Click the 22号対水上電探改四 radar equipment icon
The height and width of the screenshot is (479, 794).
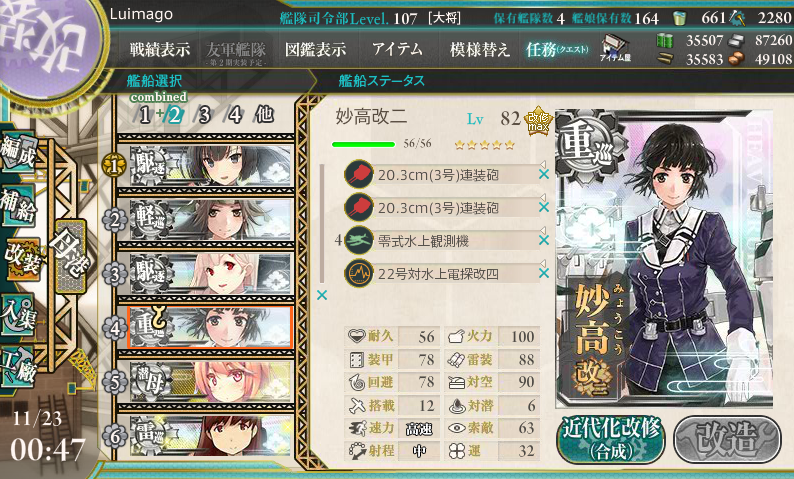[359, 273]
